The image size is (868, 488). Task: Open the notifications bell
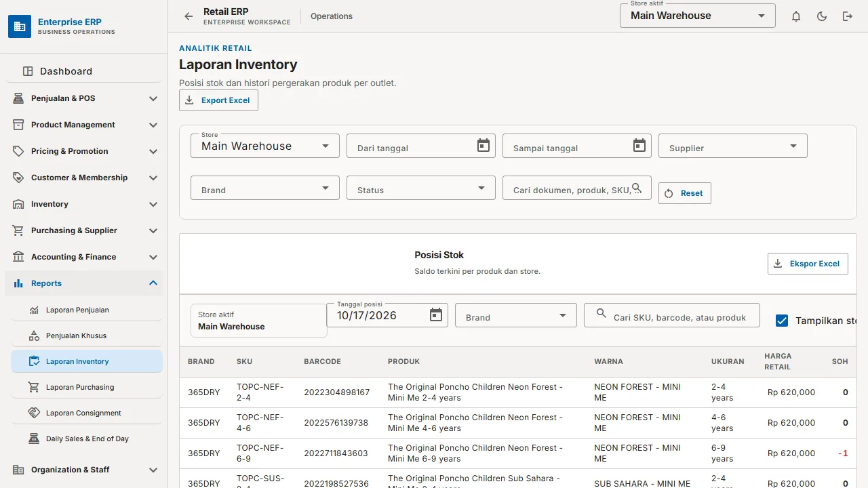click(796, 16)
